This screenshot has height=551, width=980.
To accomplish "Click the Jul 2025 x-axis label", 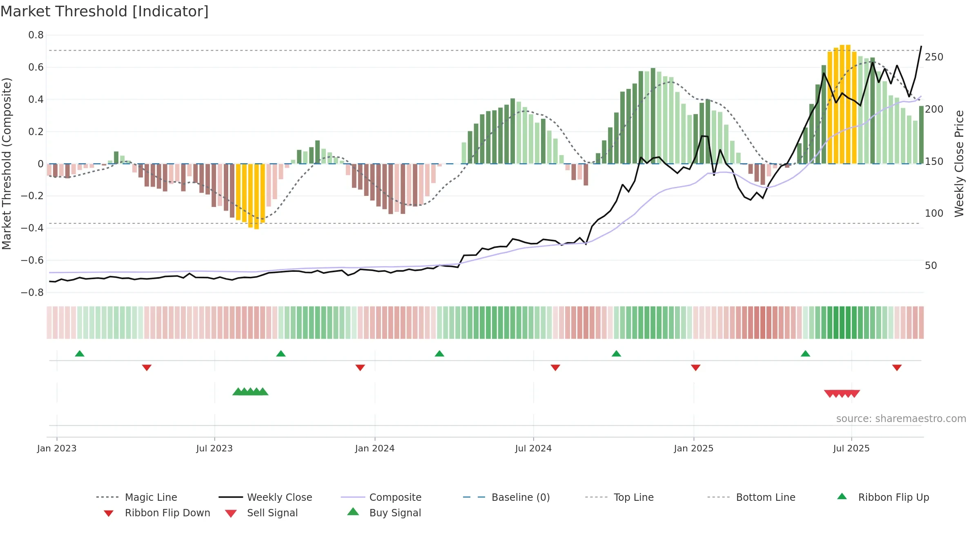I will [851, 448].
